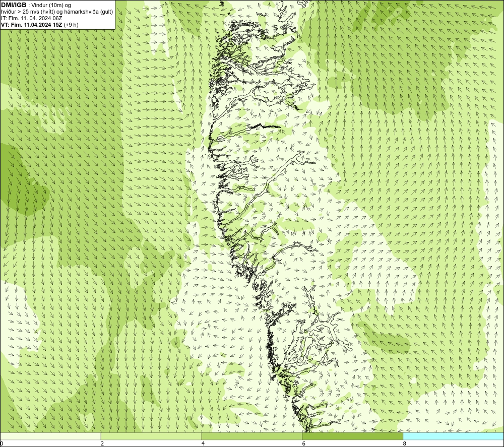The width and height of the screenshot is (504, 447).
Task: Click the legend scale label '6'
Action: click(304, 443)
